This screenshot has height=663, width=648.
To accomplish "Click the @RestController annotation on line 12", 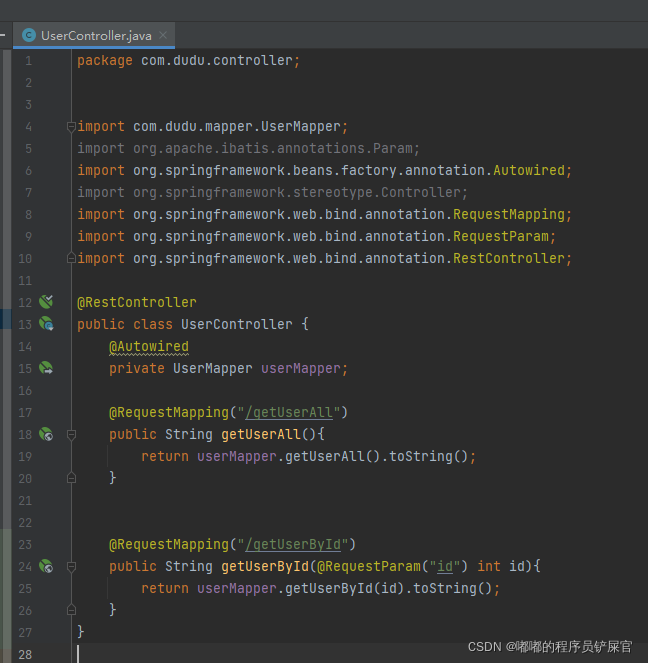I will 137,302.
